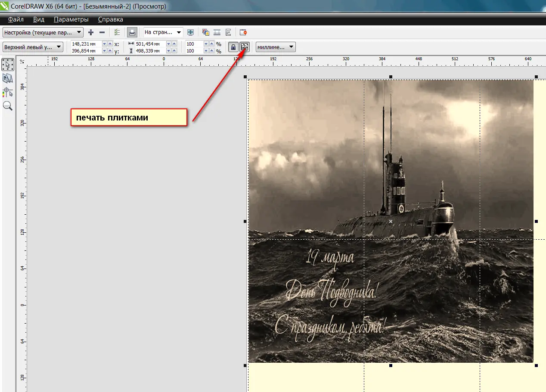Select the Imposition Layout tool
546x392 pixels.
(x=8, y=78)
